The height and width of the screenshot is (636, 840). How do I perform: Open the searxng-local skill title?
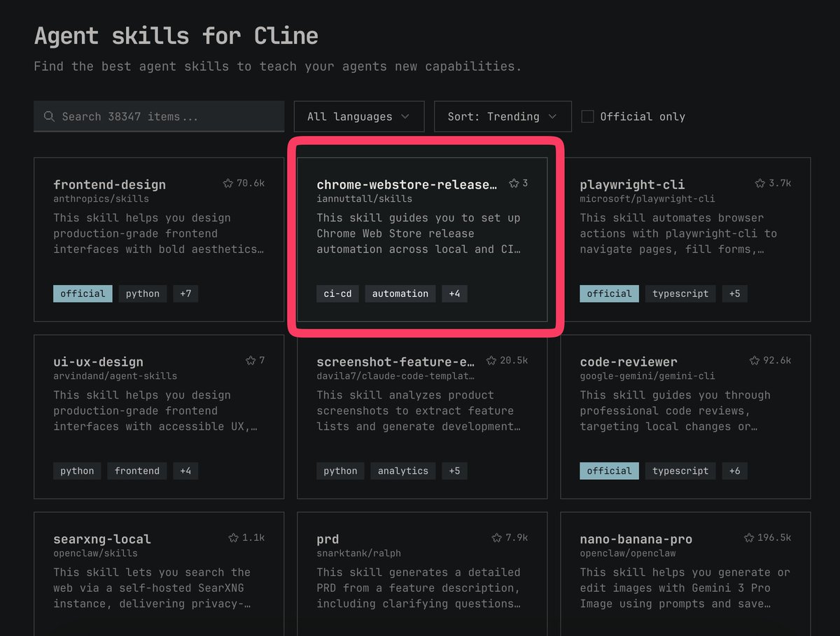tap(102, 539)
